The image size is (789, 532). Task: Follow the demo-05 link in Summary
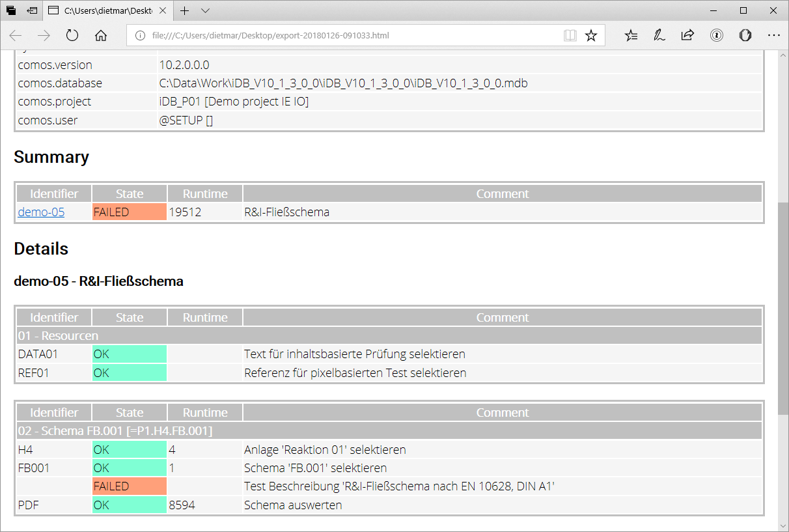(41, 212)
